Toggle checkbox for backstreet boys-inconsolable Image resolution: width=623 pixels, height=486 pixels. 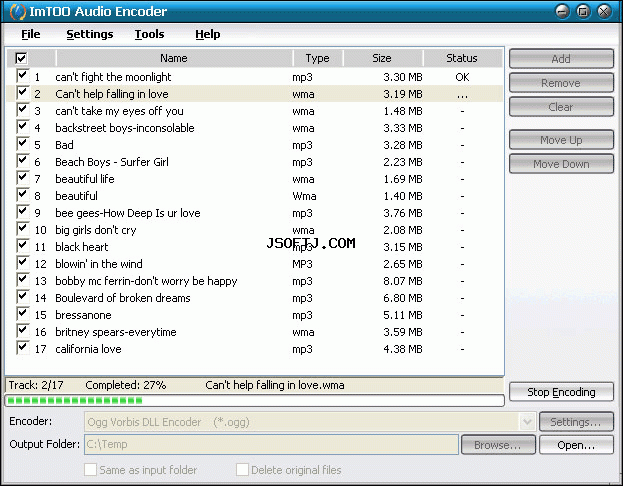click(x=23, y=127)
